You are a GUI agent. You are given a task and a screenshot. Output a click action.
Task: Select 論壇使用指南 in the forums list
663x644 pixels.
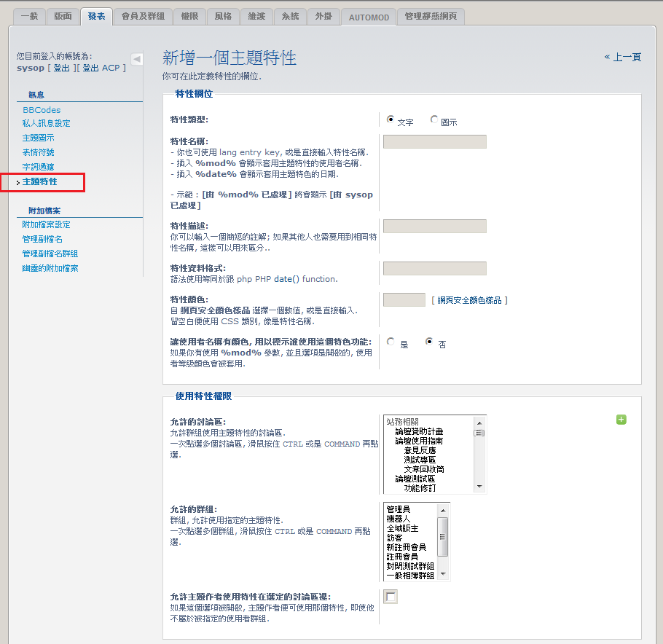point(419,441)
